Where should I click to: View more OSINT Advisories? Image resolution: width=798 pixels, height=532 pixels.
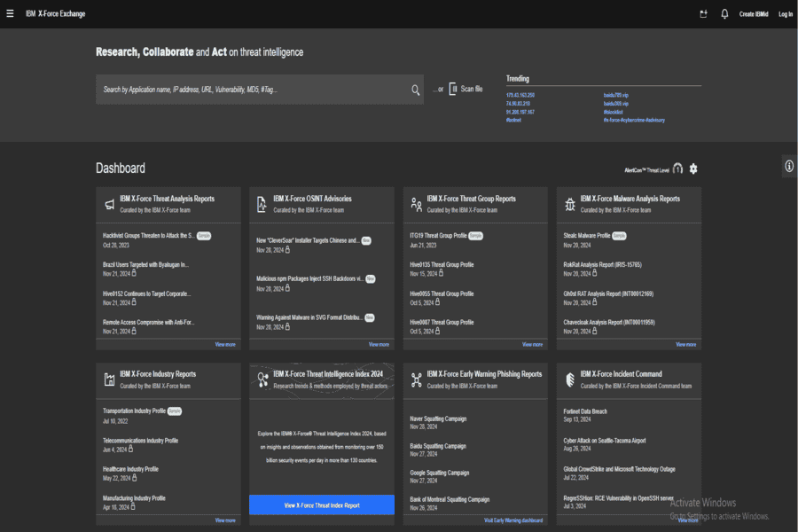click(379, 345)
